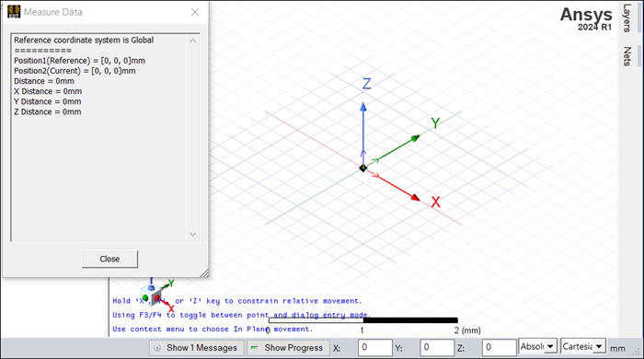Click the Close button in Measure Data
Image resolution: width=644 pixels, height=359 pixels.
109,260
